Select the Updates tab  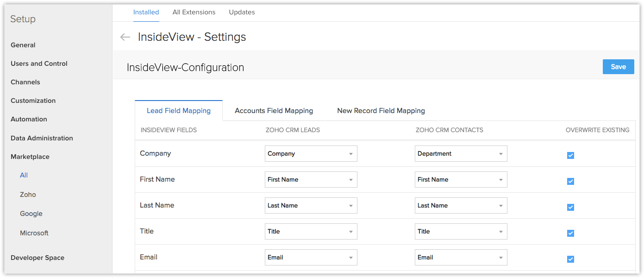[242, 12]
